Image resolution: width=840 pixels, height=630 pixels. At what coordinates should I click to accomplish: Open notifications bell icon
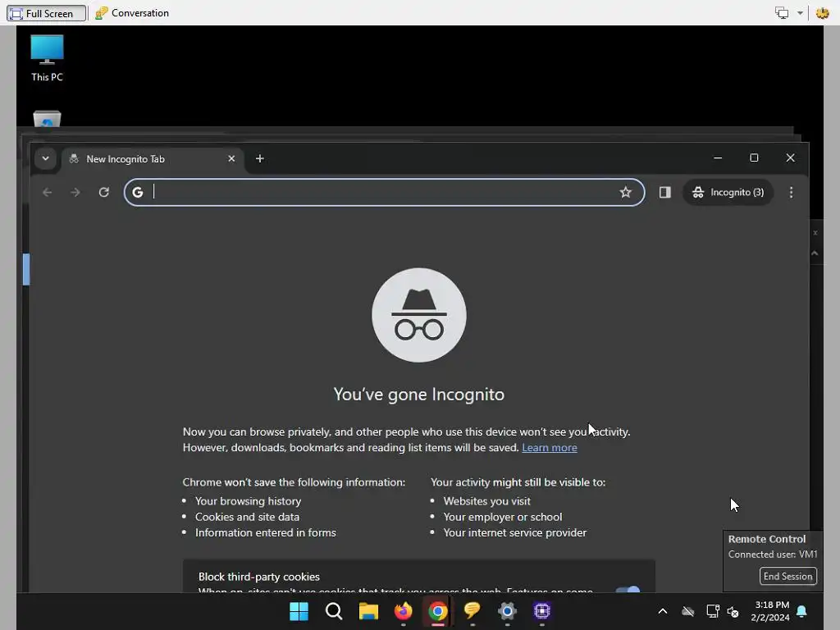click(802, 611)
